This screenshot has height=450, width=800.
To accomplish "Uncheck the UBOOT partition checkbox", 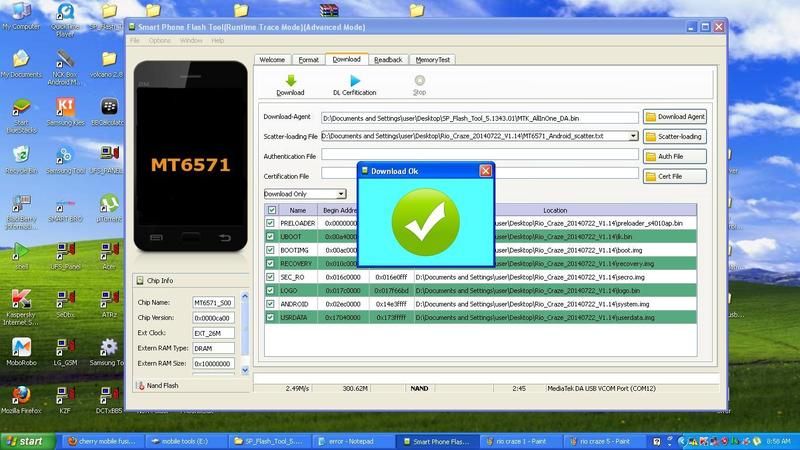I will coord(270,237).
